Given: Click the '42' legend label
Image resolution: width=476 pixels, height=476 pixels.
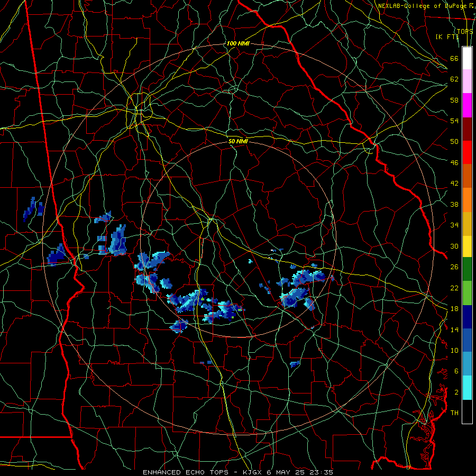Looking at the screenshot, I should coord(454,184).
